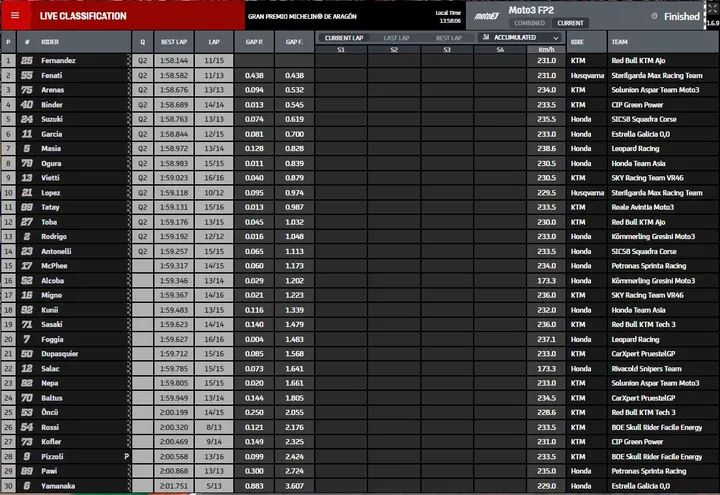Click the Local Time display

tap(448, 17)
